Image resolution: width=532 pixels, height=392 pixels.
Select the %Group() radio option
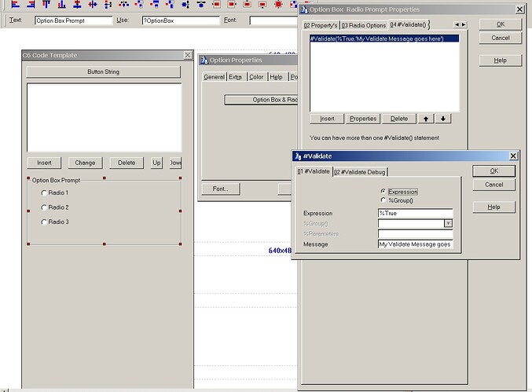pos(383,200)
